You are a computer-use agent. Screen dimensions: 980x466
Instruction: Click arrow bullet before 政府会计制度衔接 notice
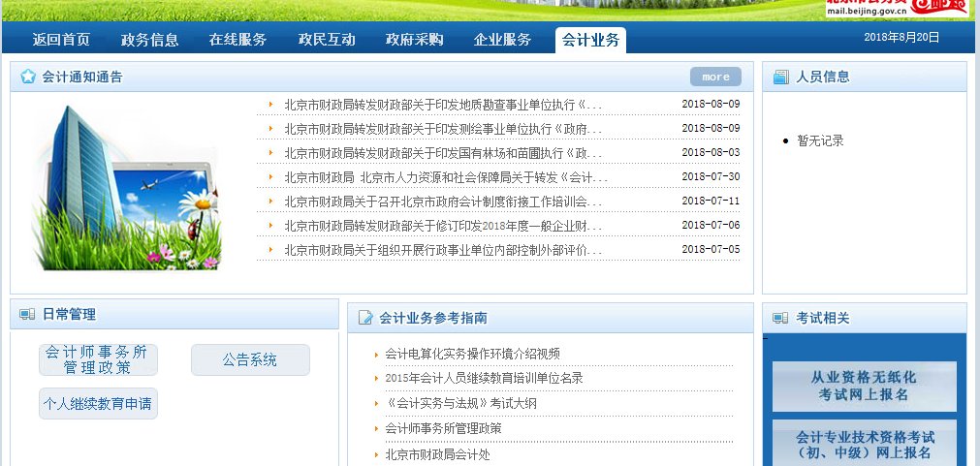(x=270, y=202)
